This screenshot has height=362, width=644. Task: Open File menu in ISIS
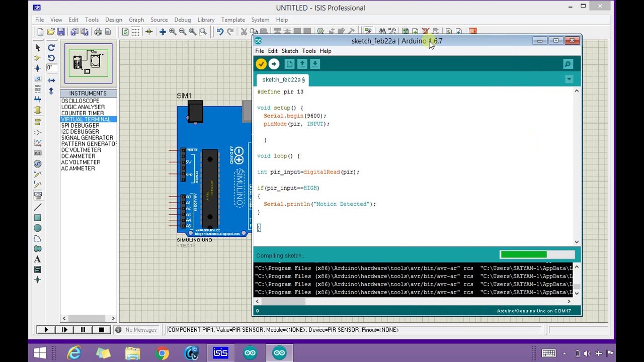coord(39,20)
